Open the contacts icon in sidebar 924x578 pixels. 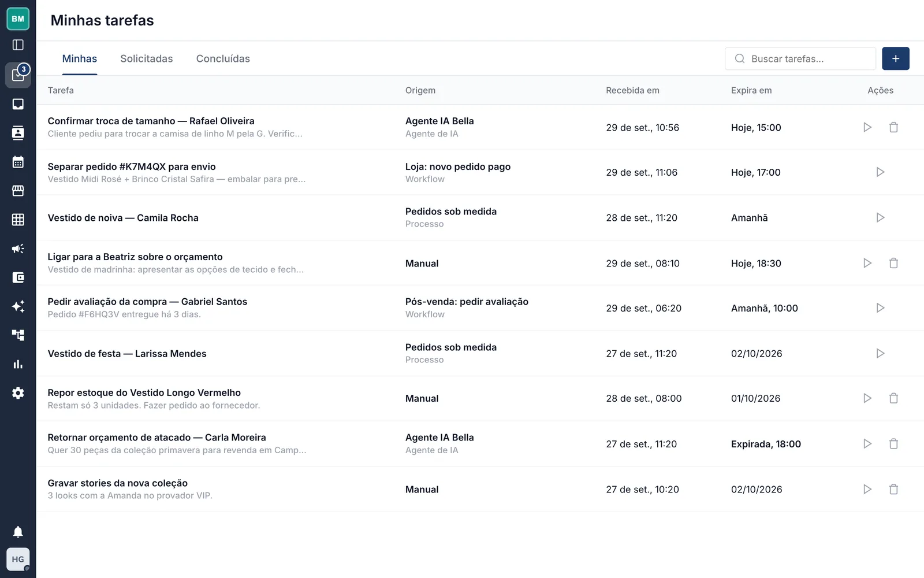pyautogui.click(x=18, y=133)
